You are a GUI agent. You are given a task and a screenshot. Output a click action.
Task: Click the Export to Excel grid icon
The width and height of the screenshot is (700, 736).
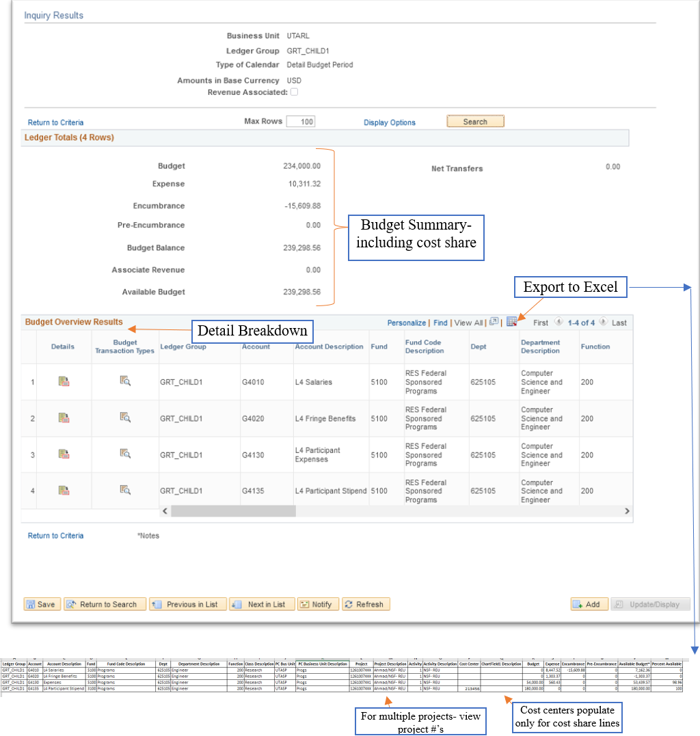click(x=511, y=322)
